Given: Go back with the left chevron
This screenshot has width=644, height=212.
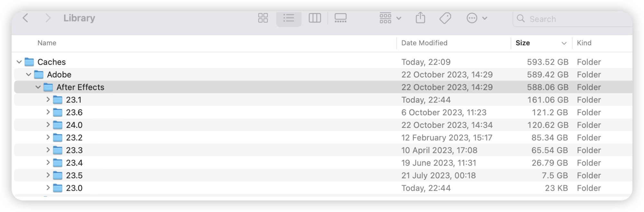Looking at the screenshot, I should 25,18.
